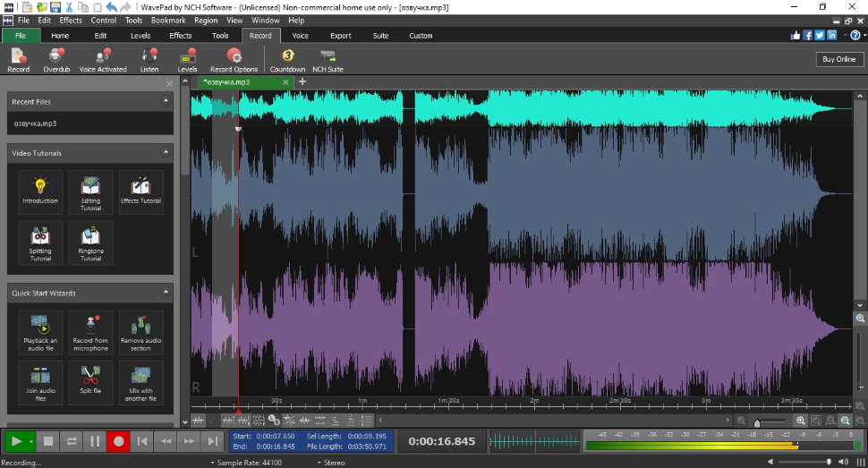Click the zoom out magnifier icon
868x468 pixels.
(x=741, y=421)
